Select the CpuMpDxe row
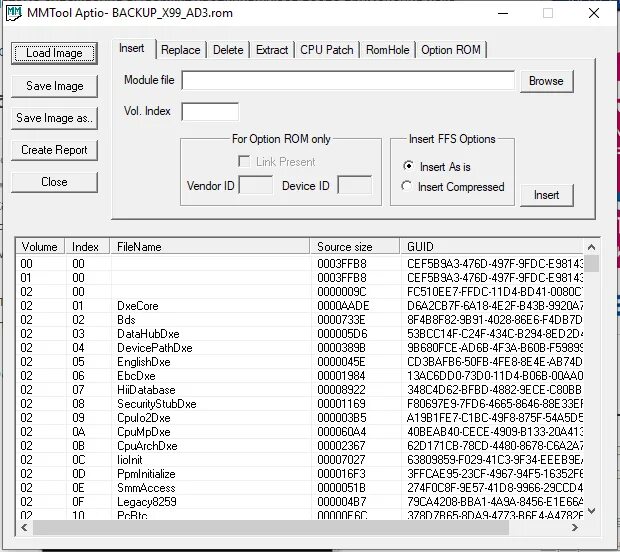Image resolution: width=620 pixels, height=552 pixels. (300, 432)
